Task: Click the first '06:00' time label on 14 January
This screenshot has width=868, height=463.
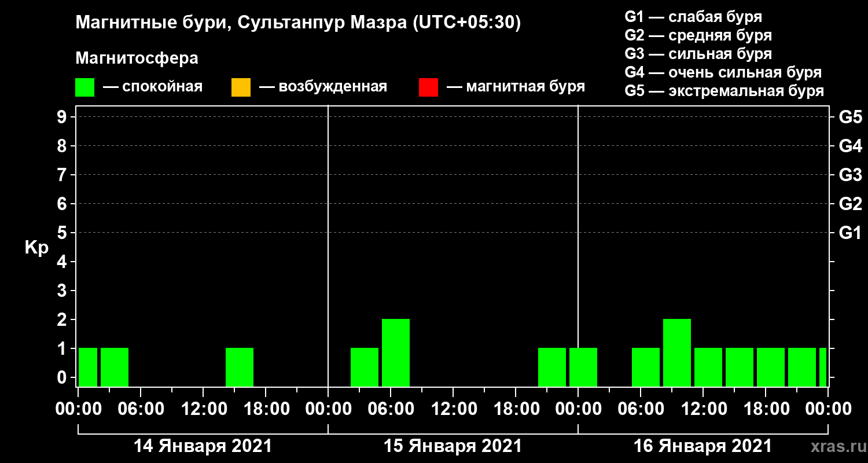Action: 141,409
